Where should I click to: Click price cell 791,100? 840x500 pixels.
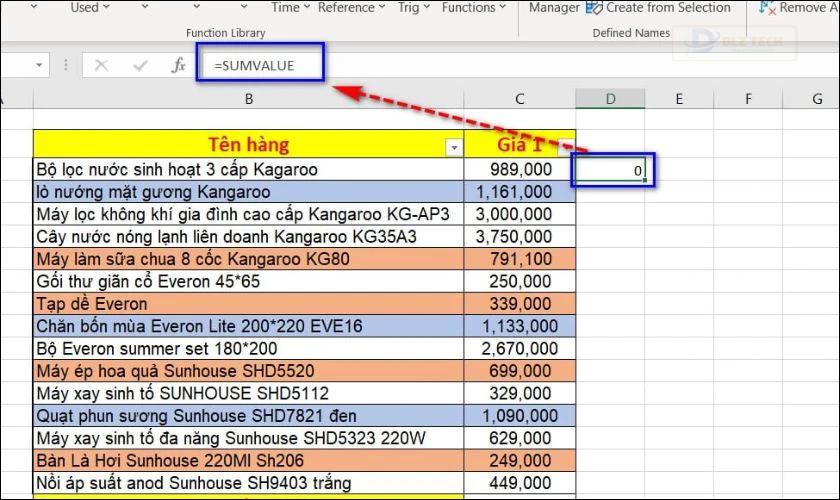(520, 259)
